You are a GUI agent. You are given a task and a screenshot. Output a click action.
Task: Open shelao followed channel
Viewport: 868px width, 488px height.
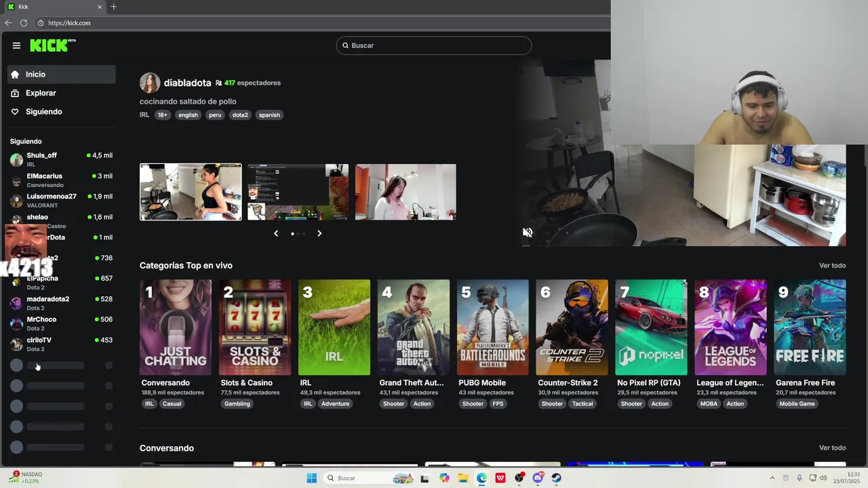click(61, 221)
